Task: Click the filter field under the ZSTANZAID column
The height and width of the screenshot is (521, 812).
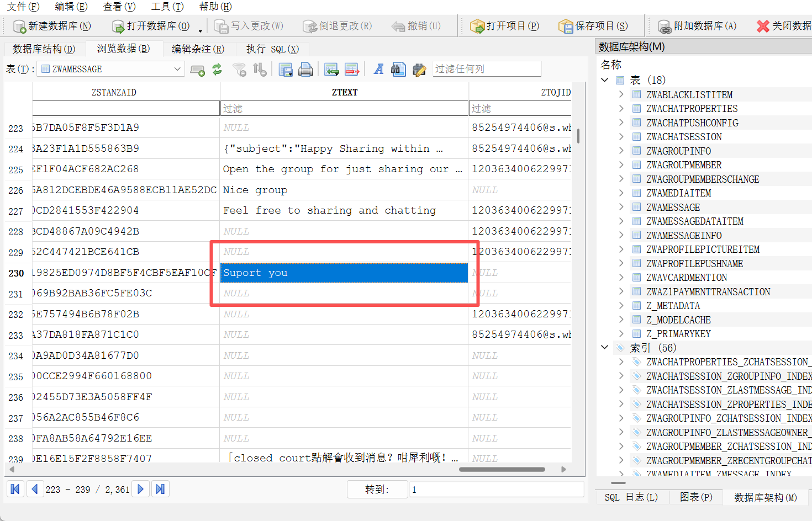Action: [126, 108]
